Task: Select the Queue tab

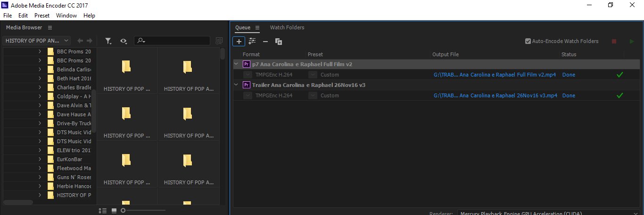Action: point(243,27)
